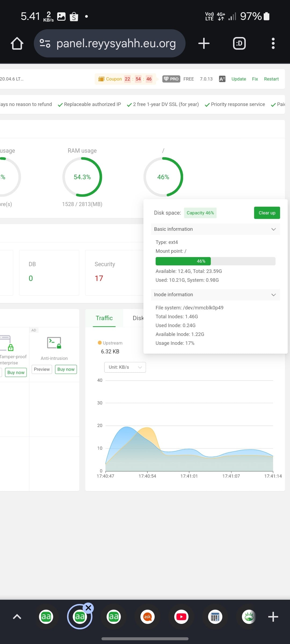
Task: Click the PRO diamond badge
Action: coord(171,79)
